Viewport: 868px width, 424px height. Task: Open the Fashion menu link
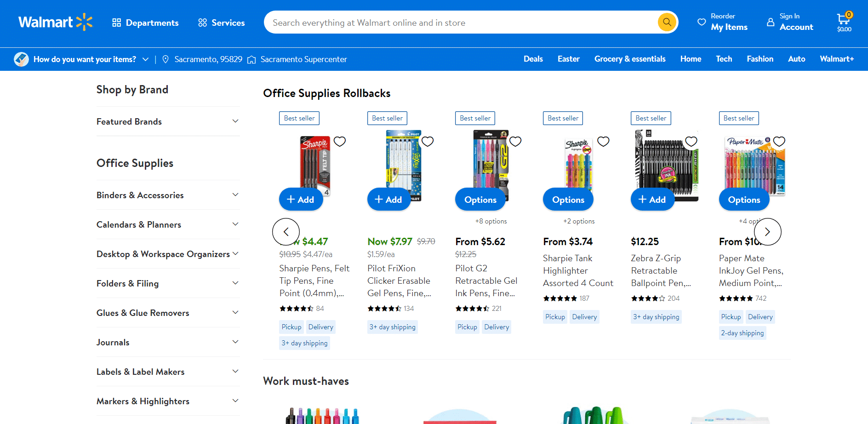coord(760,59)
